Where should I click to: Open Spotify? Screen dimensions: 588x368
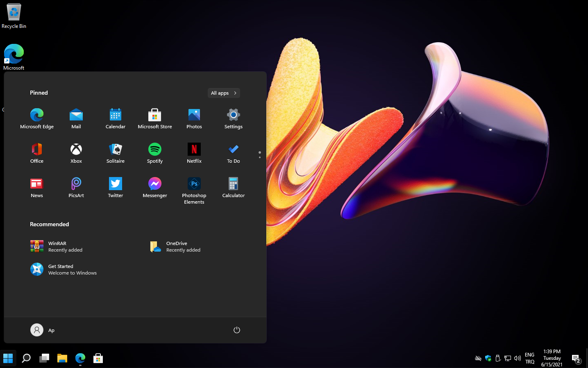[x=155, y=153]
